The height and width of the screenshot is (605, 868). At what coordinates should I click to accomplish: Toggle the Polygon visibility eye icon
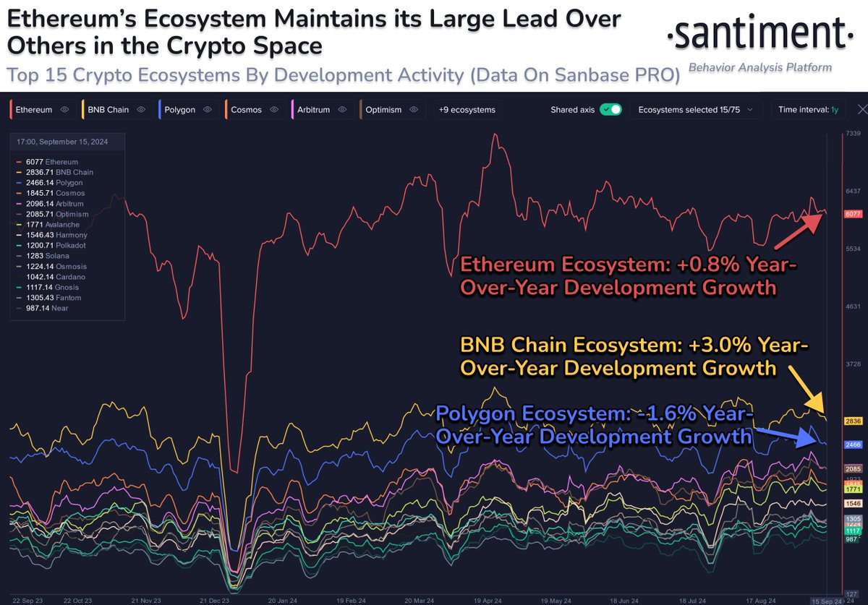pyautogui.click(x=206, y=109)
